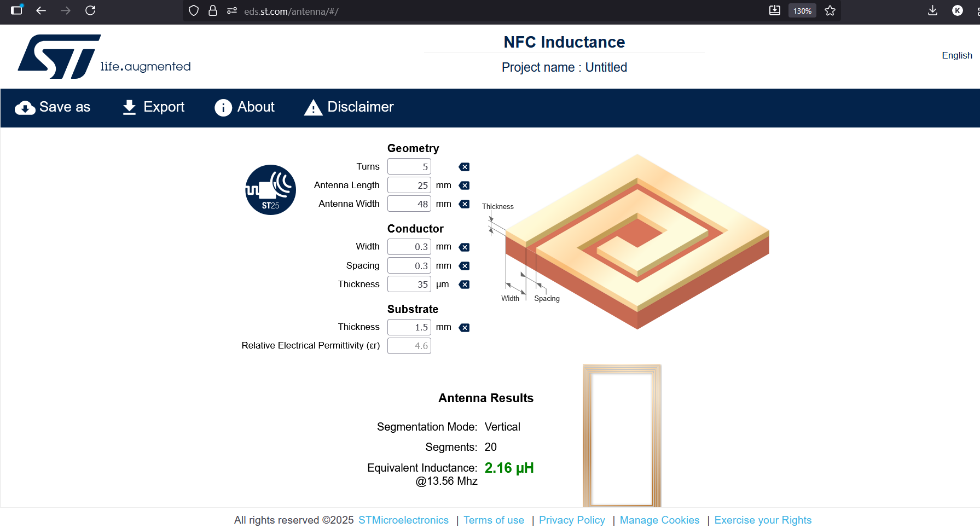Image resolution: width=980 pixels, height=528 pixels.
Task: View the Disclaimer notice
Action: [x=349, y=107]
